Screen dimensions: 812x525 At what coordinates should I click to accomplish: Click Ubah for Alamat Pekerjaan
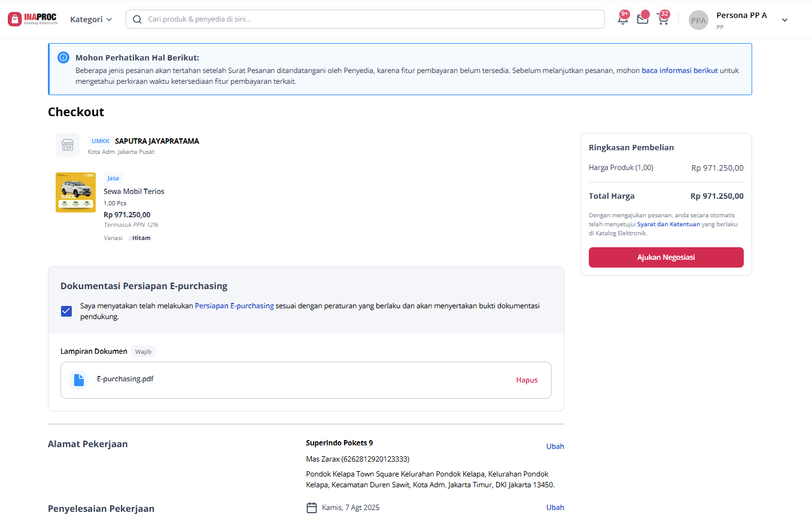pos(555,447)
